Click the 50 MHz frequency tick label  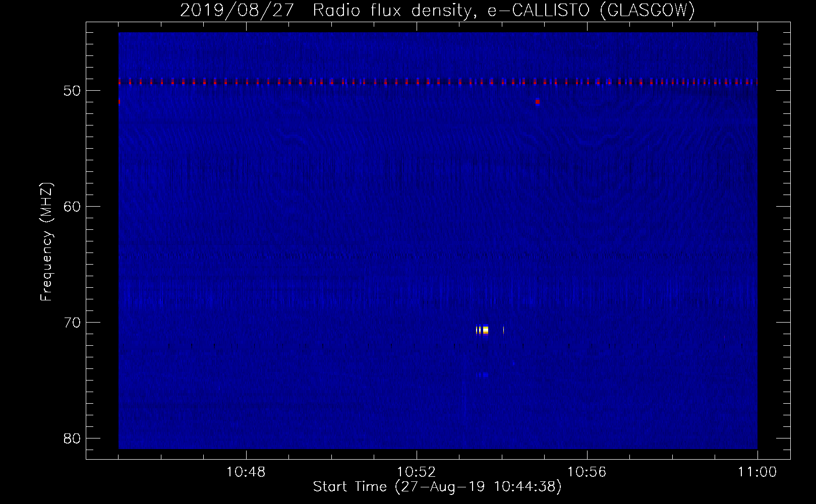73,91
